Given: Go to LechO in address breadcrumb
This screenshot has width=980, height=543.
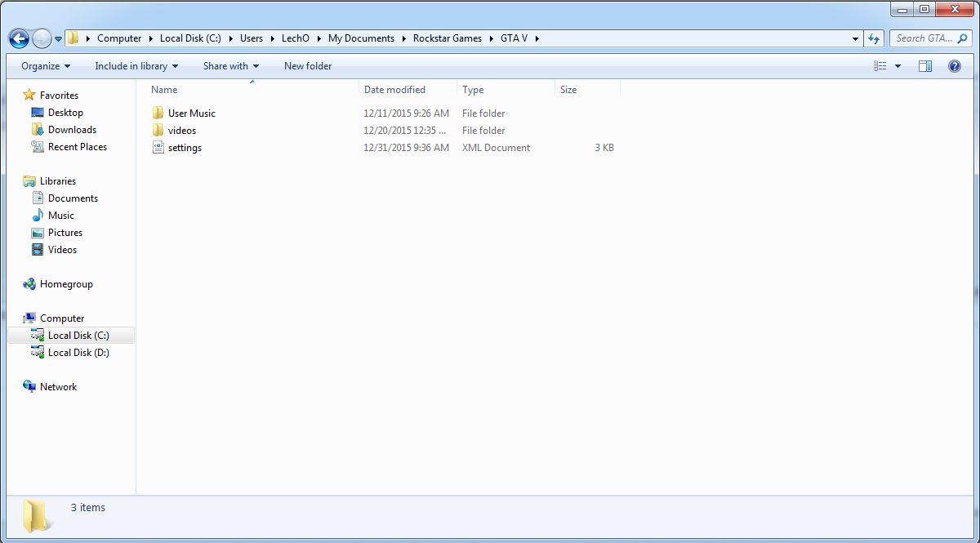Looking at the screenshot, I should [296, 38].
